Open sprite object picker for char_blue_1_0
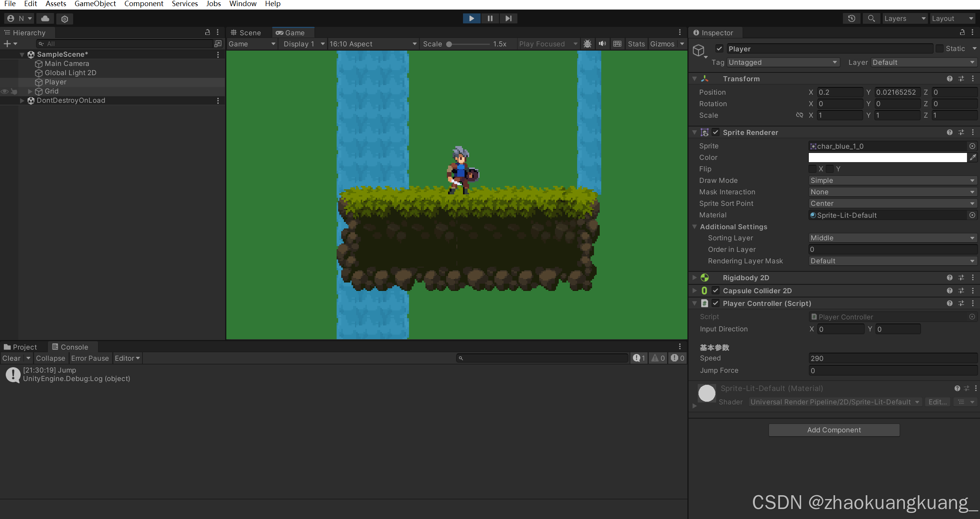This screenshot has height=519, width=980. point(972,146)
